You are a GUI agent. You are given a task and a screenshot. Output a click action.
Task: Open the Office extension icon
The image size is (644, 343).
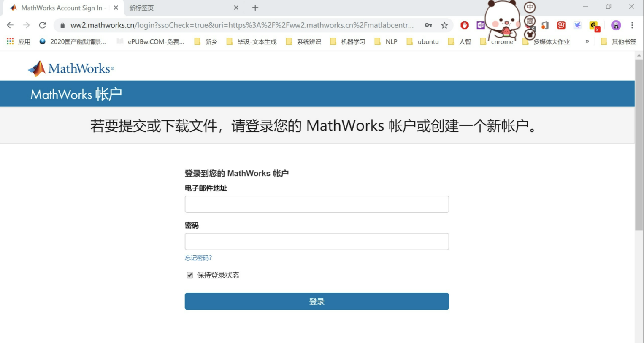tap(545, 25)
